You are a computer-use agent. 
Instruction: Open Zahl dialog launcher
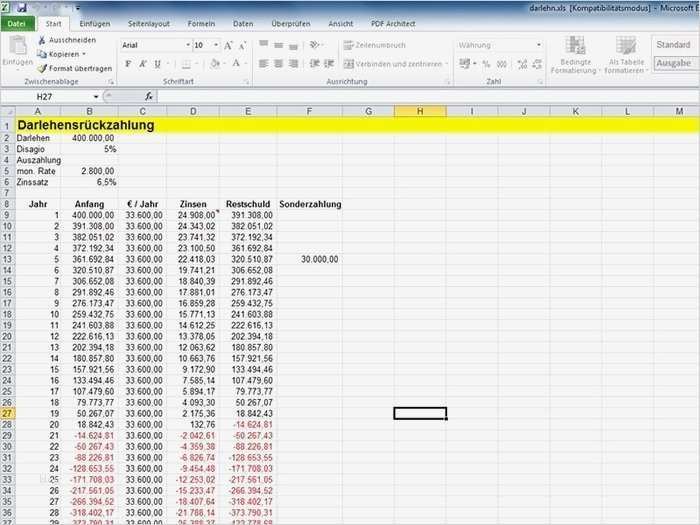[x=540, y=82]
